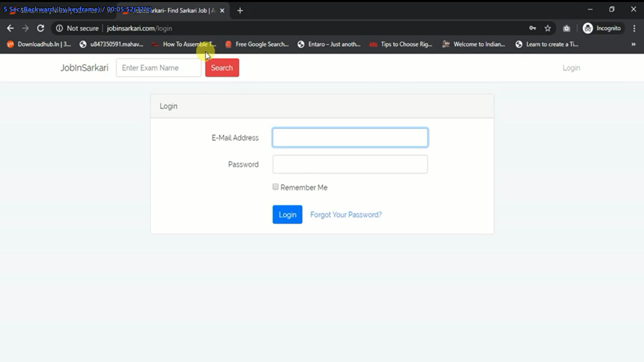Open Forgot Your Password link

click(346, 215)
